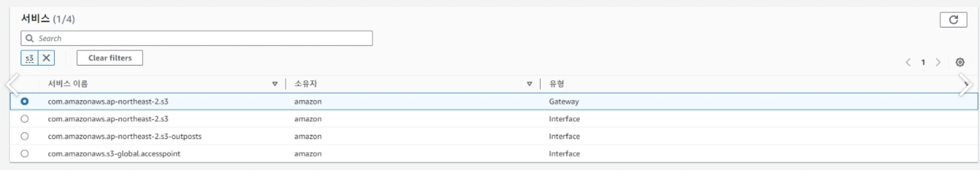Open table preferences gear icon

point(960,62)
